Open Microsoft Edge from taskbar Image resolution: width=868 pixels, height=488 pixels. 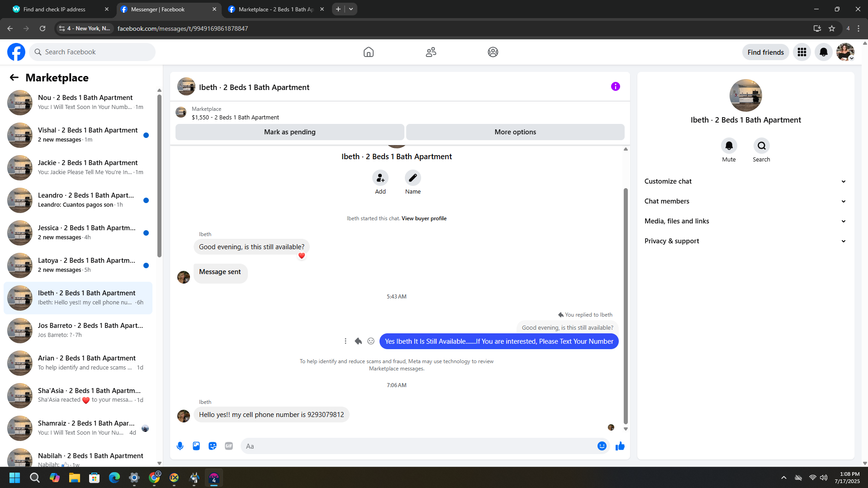[x=114, y=478]
